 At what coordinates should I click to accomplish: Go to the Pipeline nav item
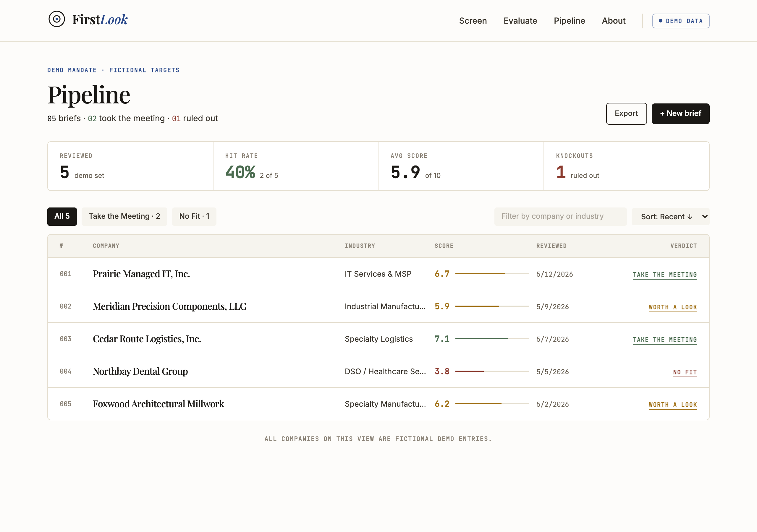click(x=570, y=21)
